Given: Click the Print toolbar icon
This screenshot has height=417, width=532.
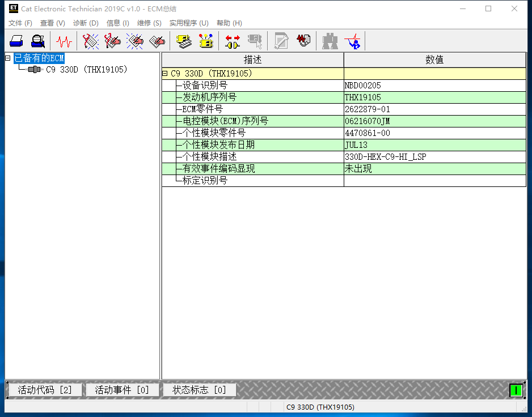Looking at the screenshot, I should pyautogui.click(x=16, y=41).
